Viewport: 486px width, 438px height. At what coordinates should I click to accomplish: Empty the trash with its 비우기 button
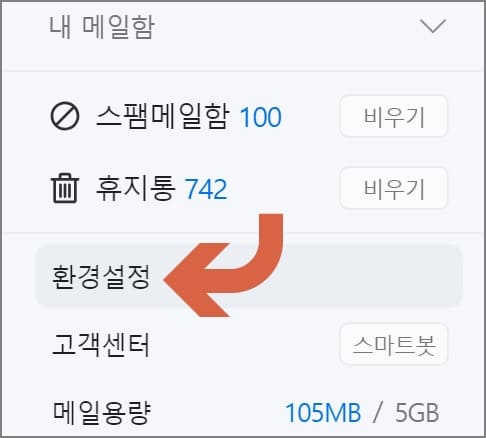(394, 188)
